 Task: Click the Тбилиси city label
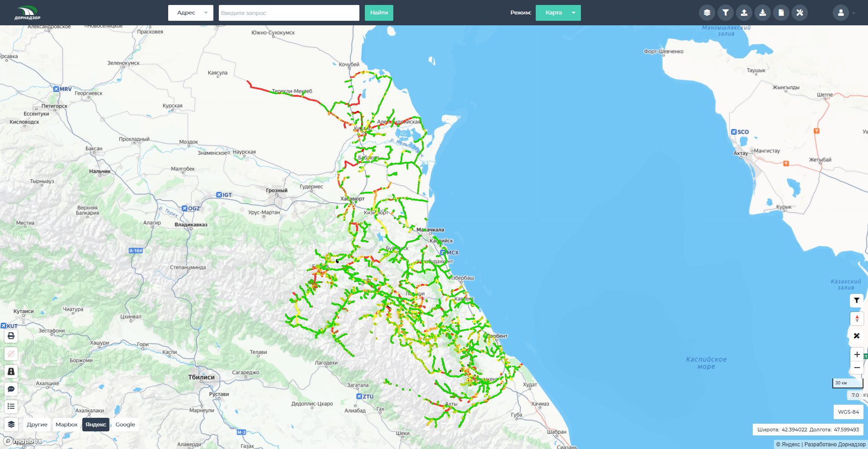pos(202,377)
